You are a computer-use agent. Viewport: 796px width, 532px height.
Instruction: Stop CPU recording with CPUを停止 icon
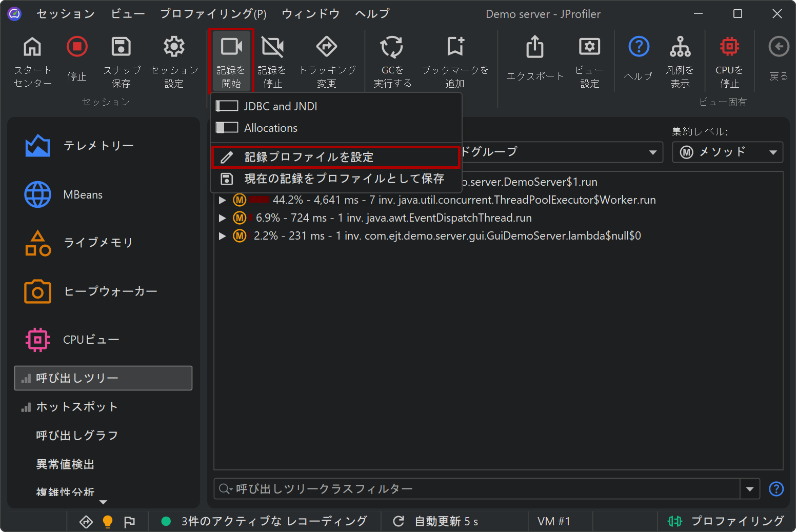click(x=729, y=48)
